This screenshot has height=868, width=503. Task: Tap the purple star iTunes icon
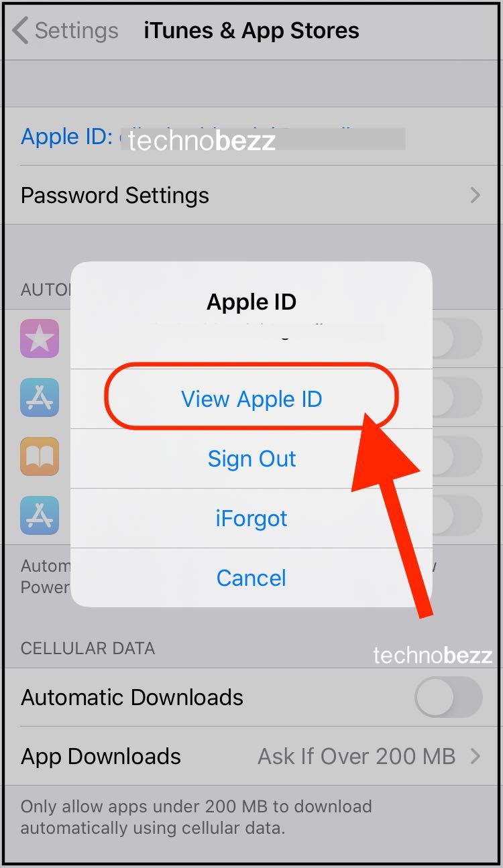coord(40,338)
